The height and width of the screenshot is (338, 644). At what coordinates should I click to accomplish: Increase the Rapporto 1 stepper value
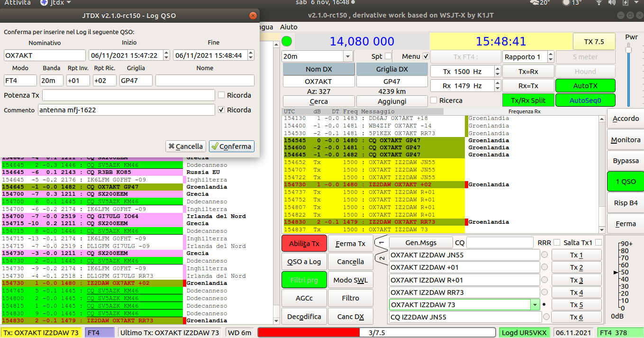click(550, 54)
